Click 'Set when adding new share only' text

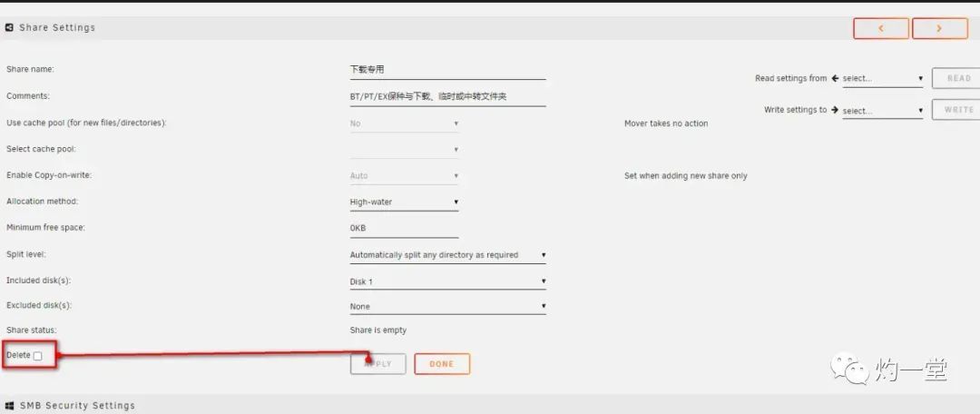click(686, 176)
